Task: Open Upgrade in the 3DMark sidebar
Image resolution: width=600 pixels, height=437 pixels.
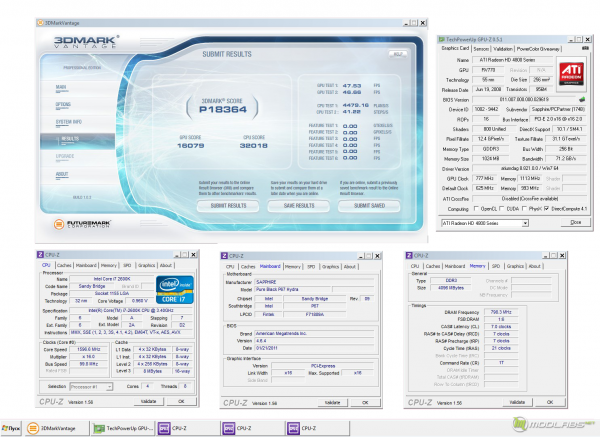Action: (x=65, y=157)
